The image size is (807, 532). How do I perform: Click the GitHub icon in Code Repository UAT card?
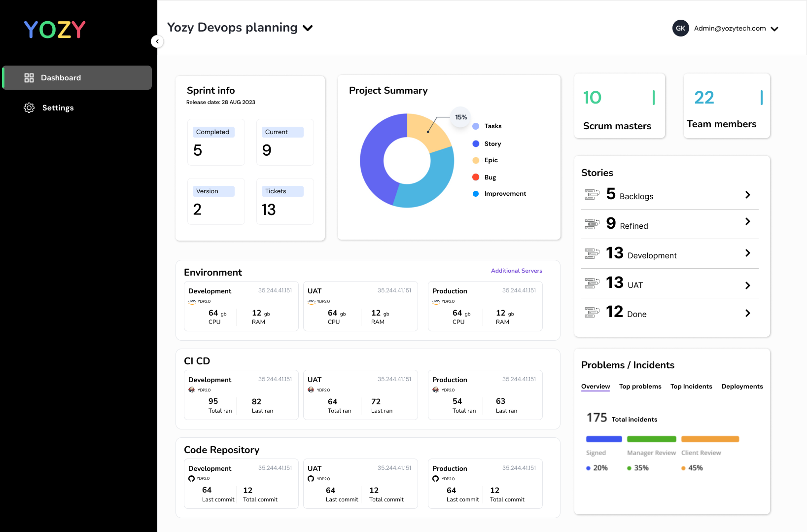click(311, 479)
